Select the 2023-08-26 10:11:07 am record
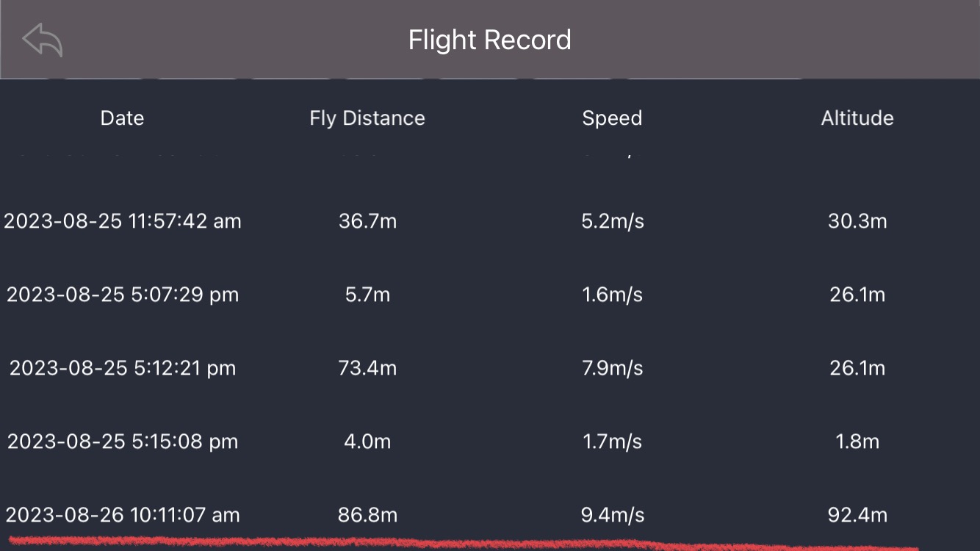The image size is (980, 551). pos(123,515)
